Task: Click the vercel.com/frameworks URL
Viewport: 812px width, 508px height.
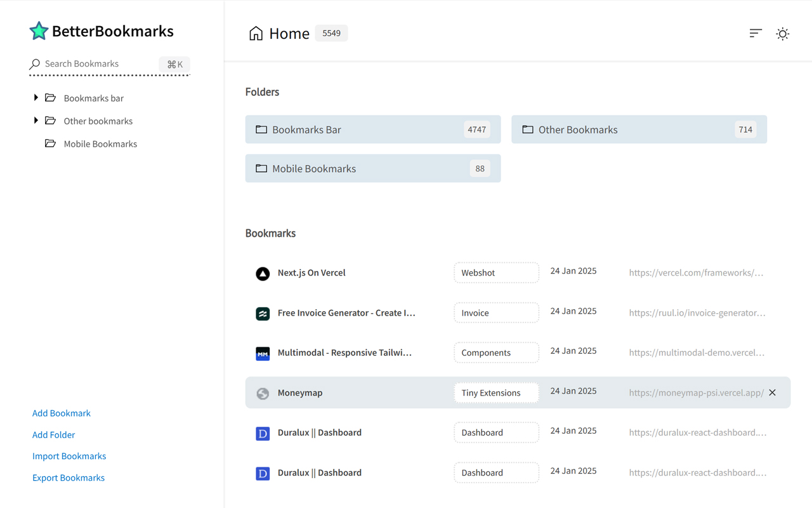Action: pyautogui.click(x=697, y=272)
